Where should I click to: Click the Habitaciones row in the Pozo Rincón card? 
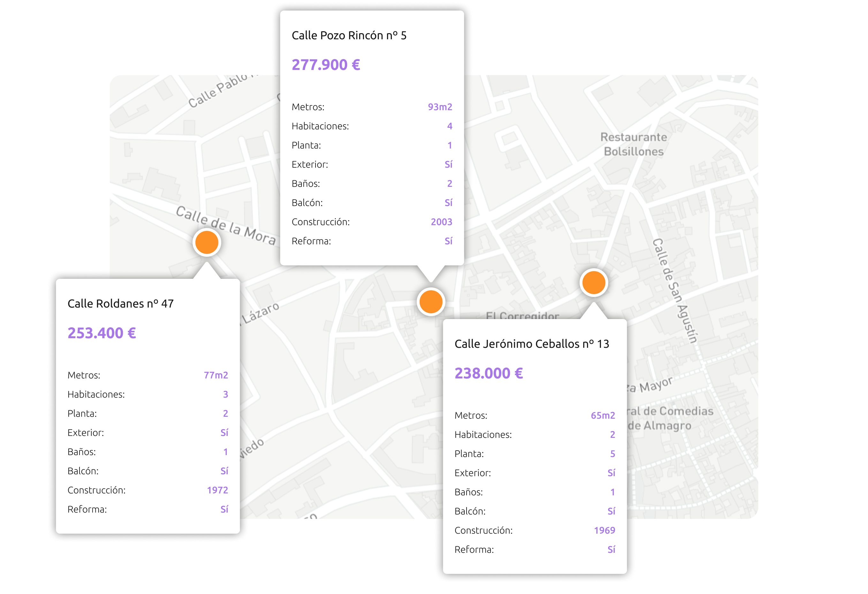(320, 126)
